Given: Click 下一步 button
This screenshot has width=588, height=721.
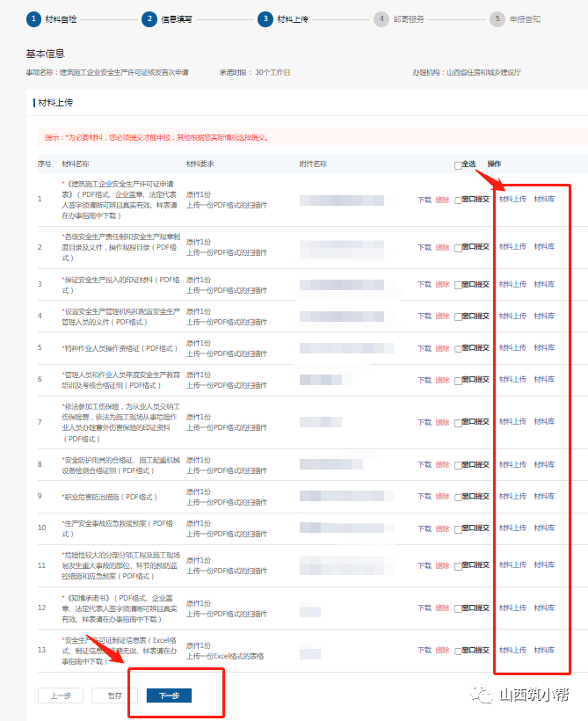Looking at the screenshot, I should 169,696.
